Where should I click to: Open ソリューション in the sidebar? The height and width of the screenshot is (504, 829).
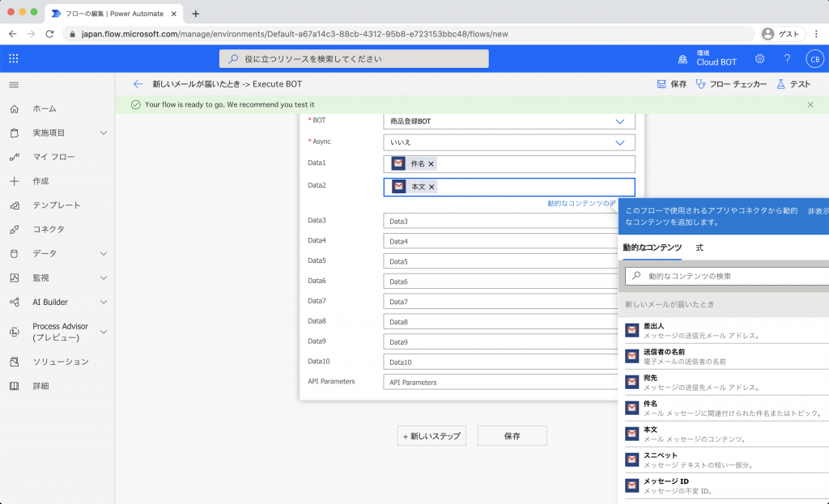[61, 362]
